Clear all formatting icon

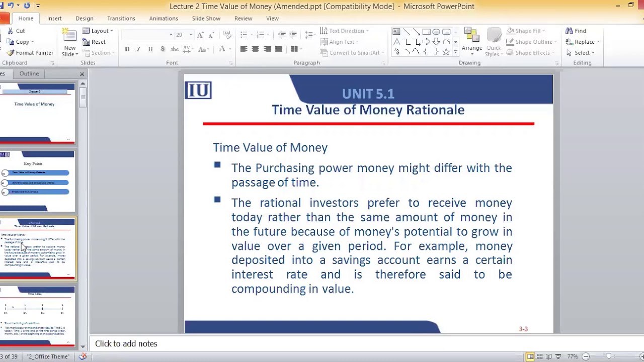[227, 35]
